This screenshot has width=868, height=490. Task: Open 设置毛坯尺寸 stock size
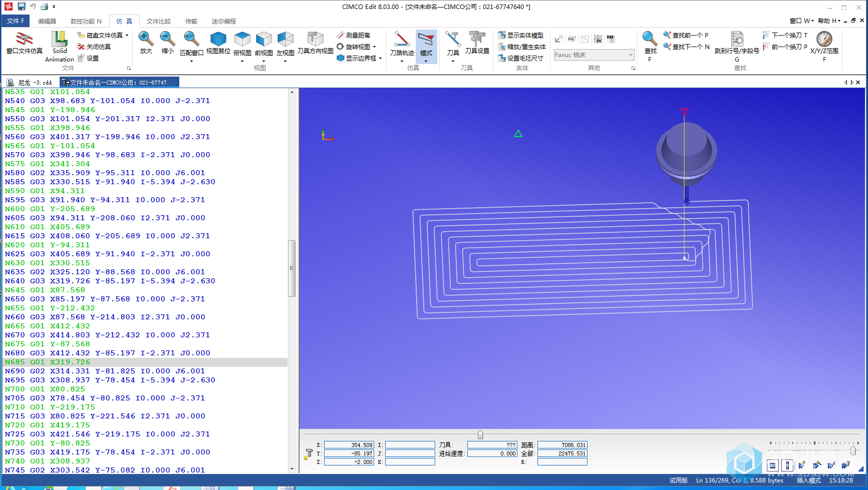[x=521, y=58]
